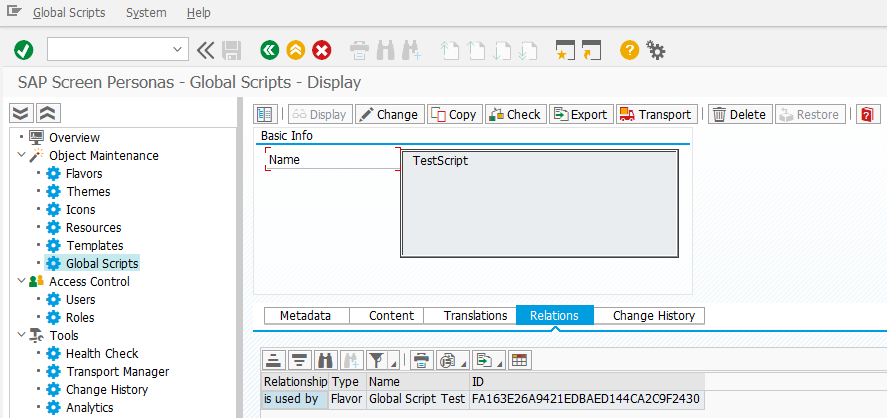This screenshot has width=887, height=418.
Task: Collapse the Tools tree node
Action: [21, 335]
